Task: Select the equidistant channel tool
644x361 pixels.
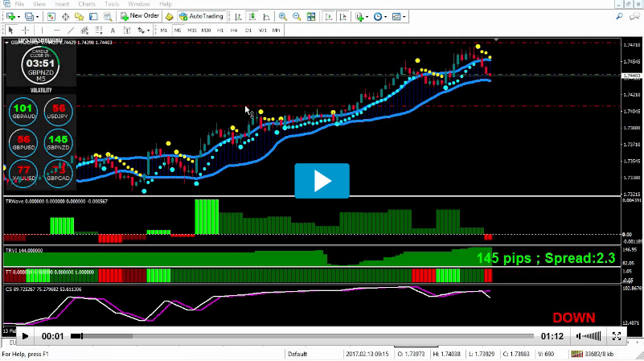Action: coord(84,30)
